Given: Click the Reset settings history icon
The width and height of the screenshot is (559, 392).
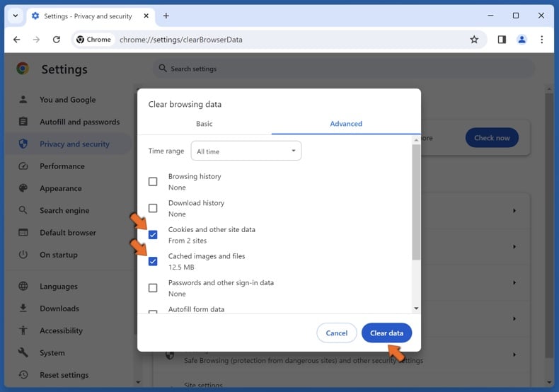Looking at the screenshot, I should [x=23, y=374].
